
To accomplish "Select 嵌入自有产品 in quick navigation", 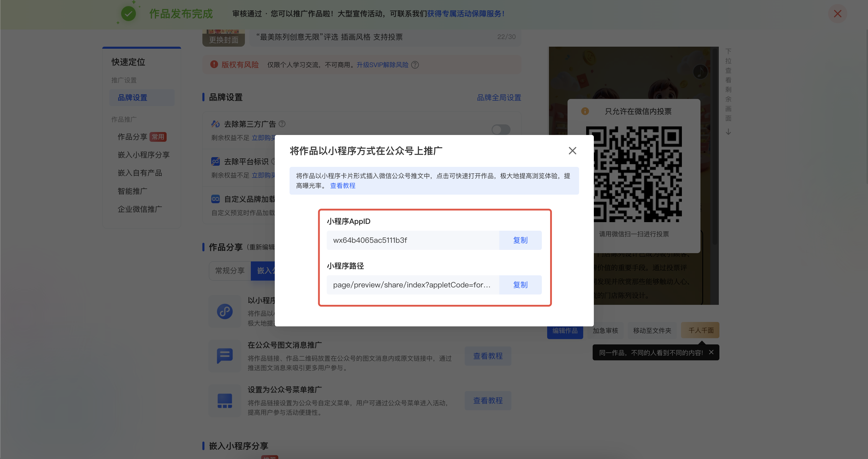I will 140,173.
